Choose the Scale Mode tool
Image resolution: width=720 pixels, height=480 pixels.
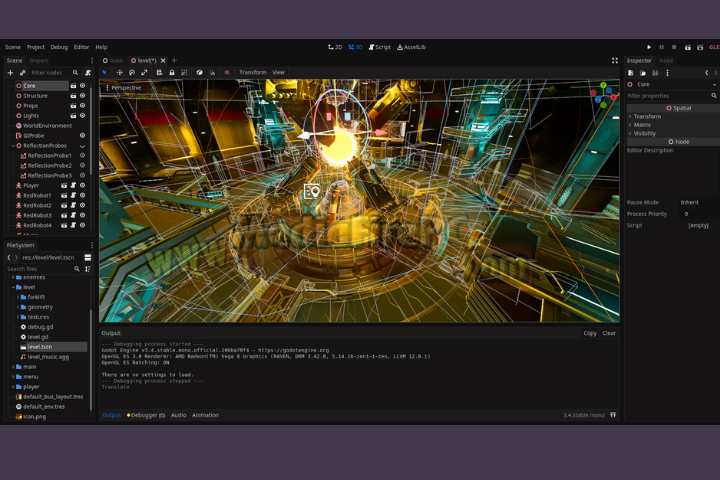(144, 73)
